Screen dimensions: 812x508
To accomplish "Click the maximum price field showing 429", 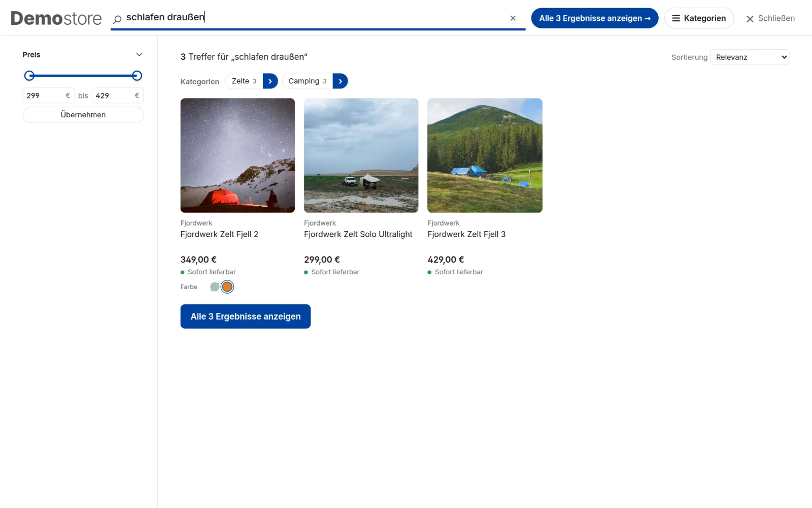I will coord(118,96).
